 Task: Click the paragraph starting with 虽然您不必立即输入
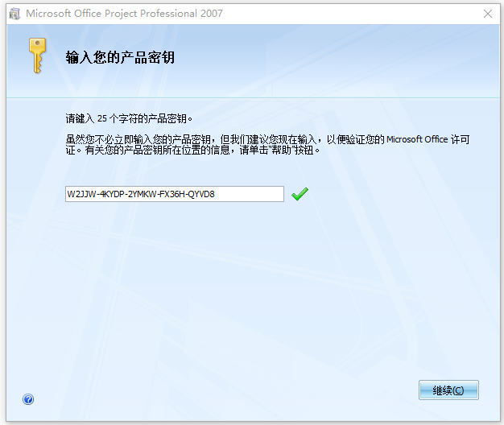(267, 145)
